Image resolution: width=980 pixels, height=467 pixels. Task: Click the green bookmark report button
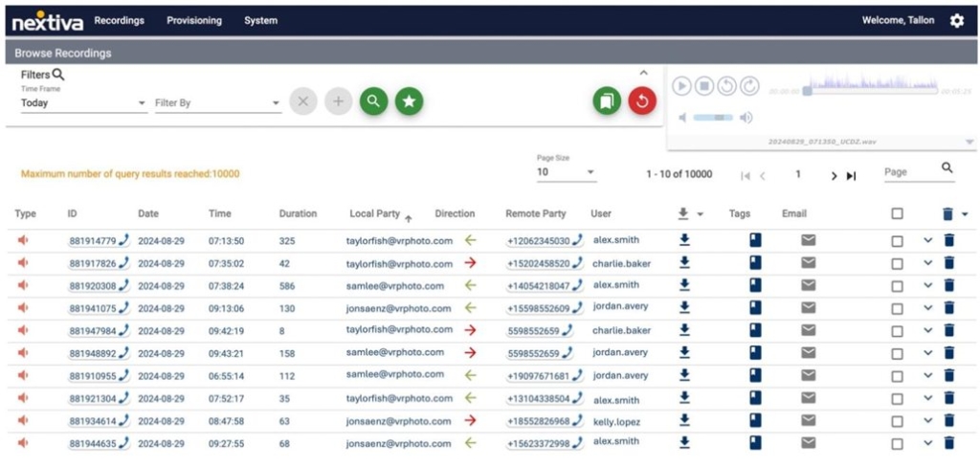(607, 100)
